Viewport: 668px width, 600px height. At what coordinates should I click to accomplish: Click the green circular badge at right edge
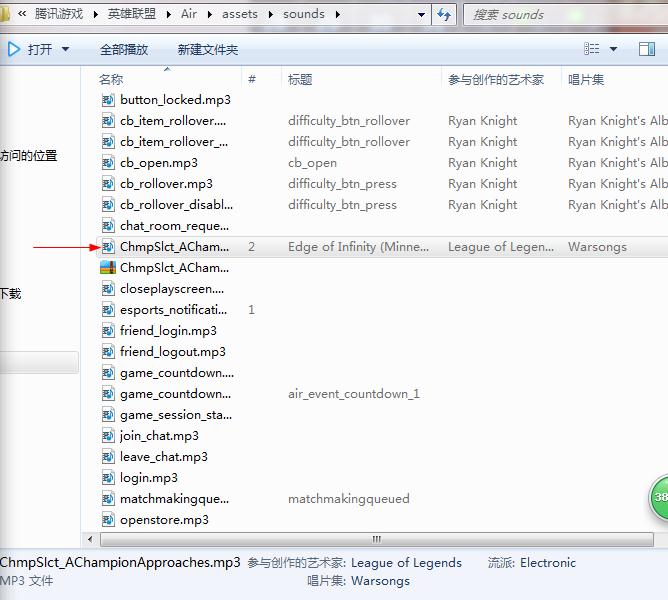659,497
